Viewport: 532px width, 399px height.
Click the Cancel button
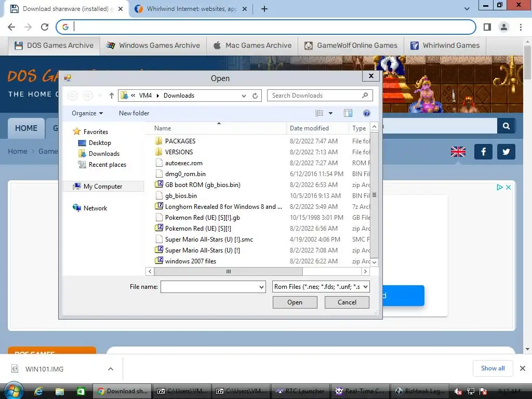click(347, 302)
